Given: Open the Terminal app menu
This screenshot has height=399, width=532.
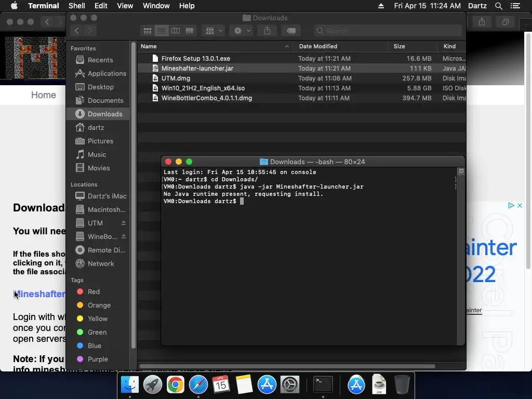Looking at the screenshot, I should (x=44, y=6).
